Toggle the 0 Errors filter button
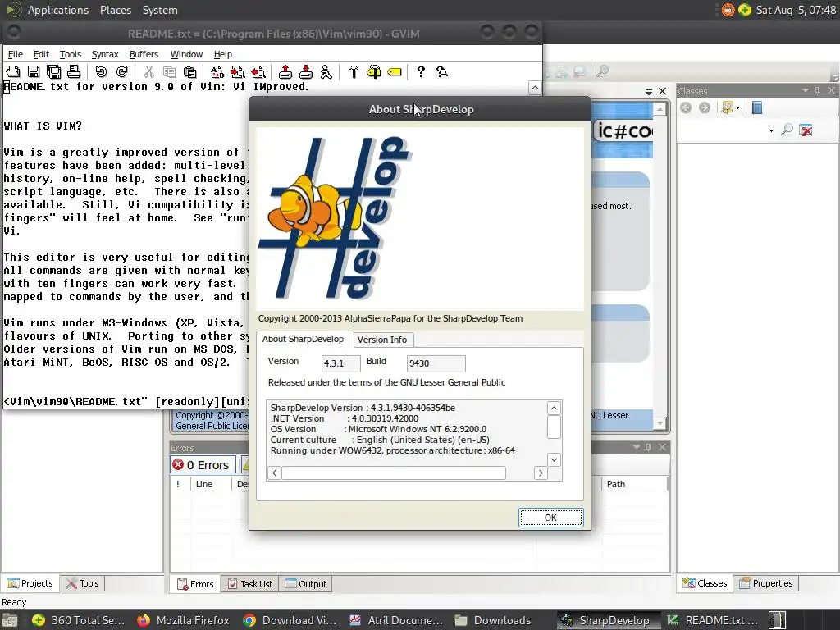The height and width of the screenshot is (630, 840). coord(203,465)
